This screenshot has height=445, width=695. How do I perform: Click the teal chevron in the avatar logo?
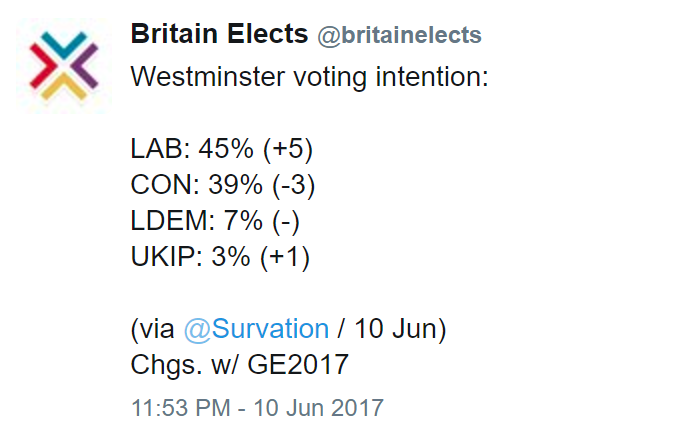point(64,45)
